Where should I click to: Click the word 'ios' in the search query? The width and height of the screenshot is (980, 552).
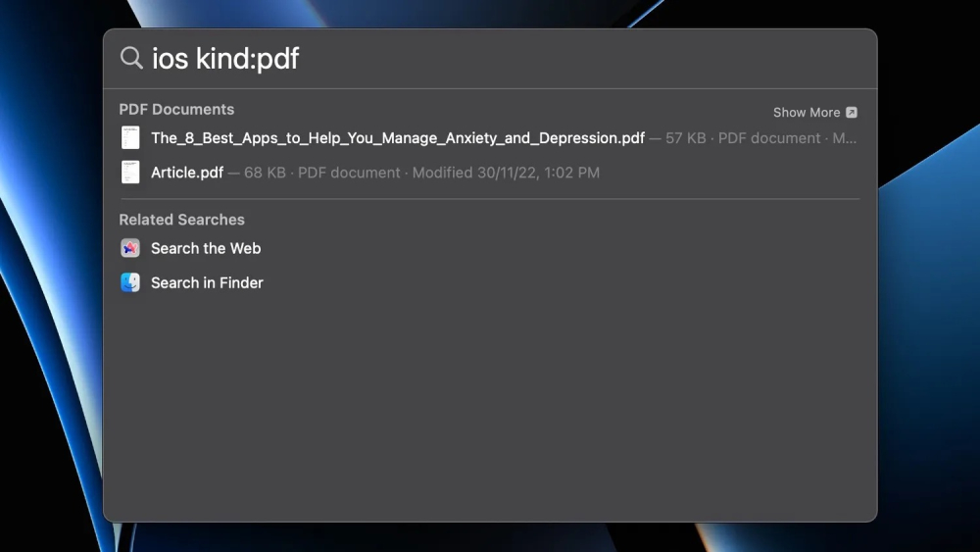click(171, 59)
